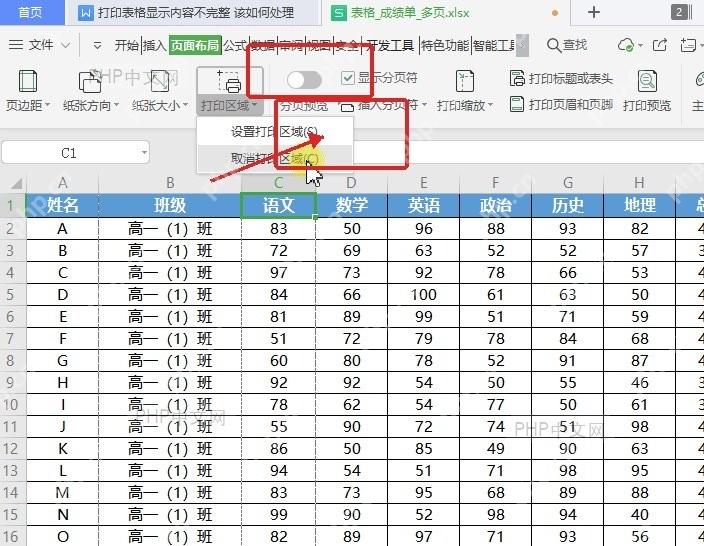Open the name box dropdown arrow

[x=144, y=153]
